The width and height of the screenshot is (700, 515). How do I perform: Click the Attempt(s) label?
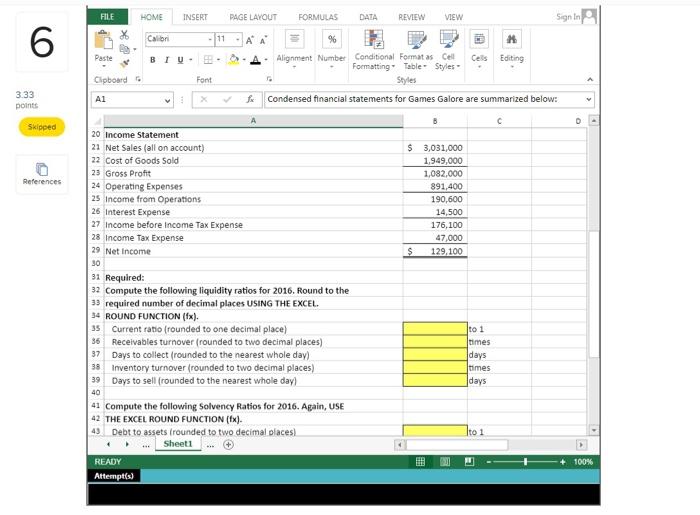(114, 476)
